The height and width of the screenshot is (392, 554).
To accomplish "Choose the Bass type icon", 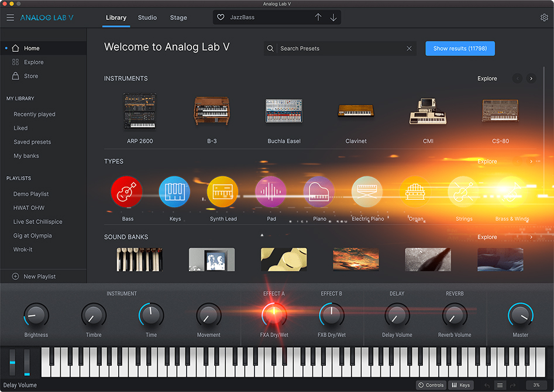I will [x=127, y=192].
